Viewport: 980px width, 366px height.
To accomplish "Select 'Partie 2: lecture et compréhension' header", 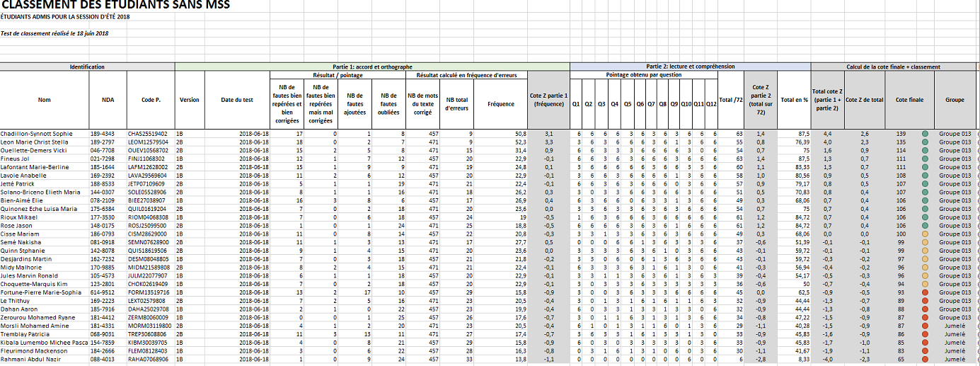I will [x=690, y=67].
